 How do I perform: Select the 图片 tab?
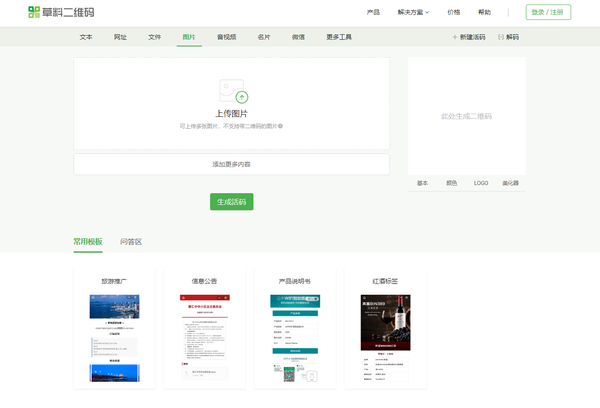(189, 37)
